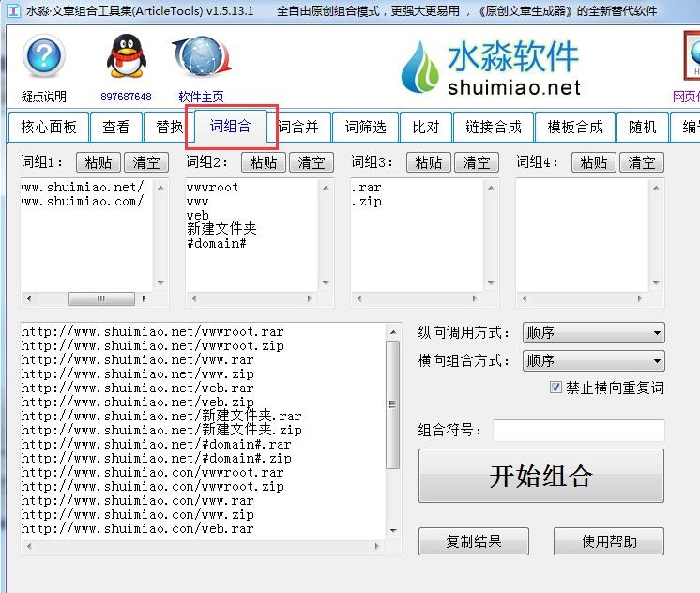Click the 组合符号 input field
This screenshot has height=593, width=700.
[x=578, y=431]
